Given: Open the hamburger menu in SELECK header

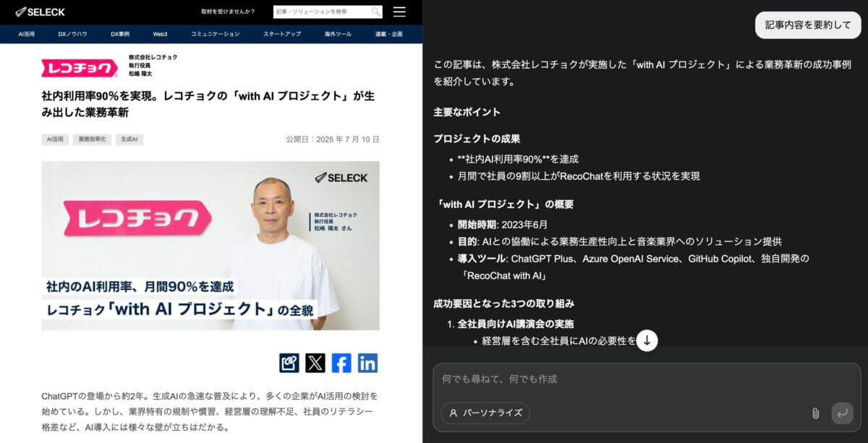Looking at the screenshot, I should click(399, 12).
